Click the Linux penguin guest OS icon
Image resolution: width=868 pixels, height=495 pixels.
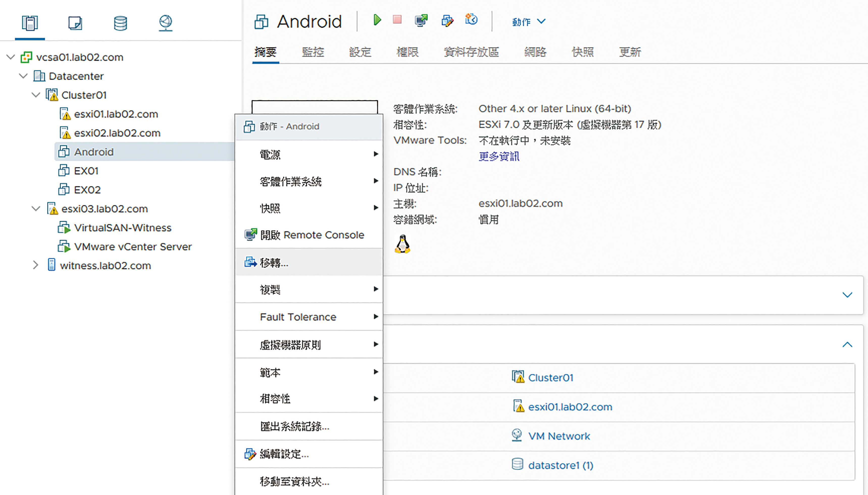[x=402, y=244]
